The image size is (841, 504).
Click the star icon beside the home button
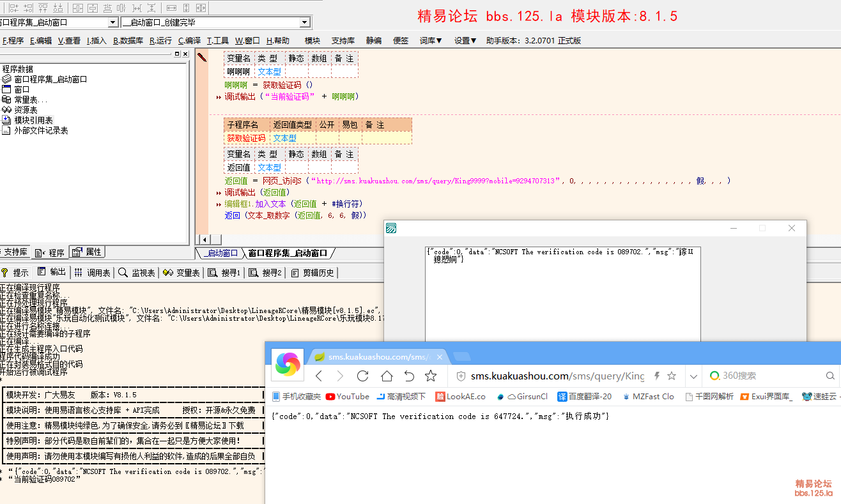(431, 376)
